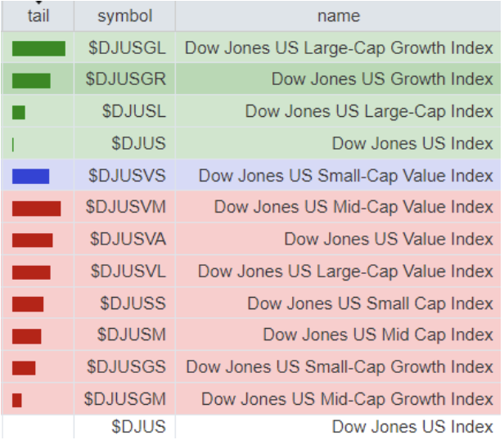The width and height of the screenshot is (504, 440).
Task: Sort the table by the tail column header
Action: point(37,16)
